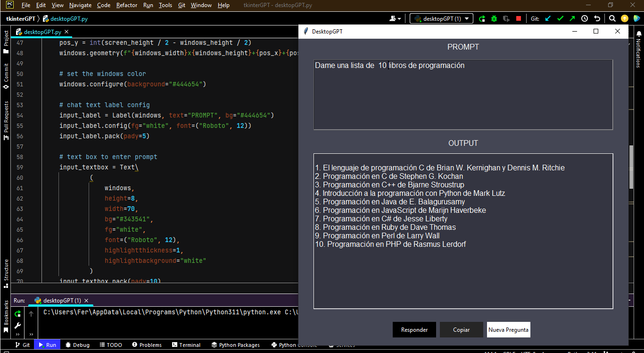The width and height of the screenshot is (644, 353).
Task: Open the Navigate menu
Action: pos(81,5)
